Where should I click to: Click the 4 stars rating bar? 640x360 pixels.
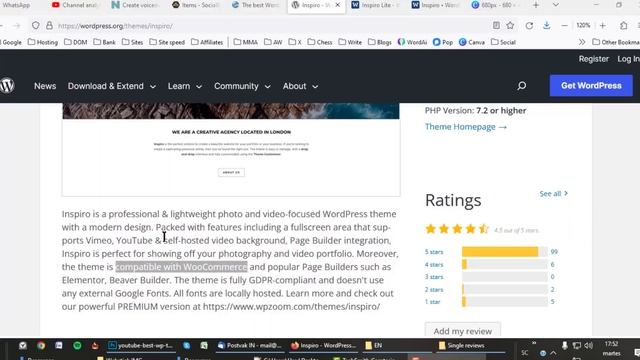coord(504,264)
